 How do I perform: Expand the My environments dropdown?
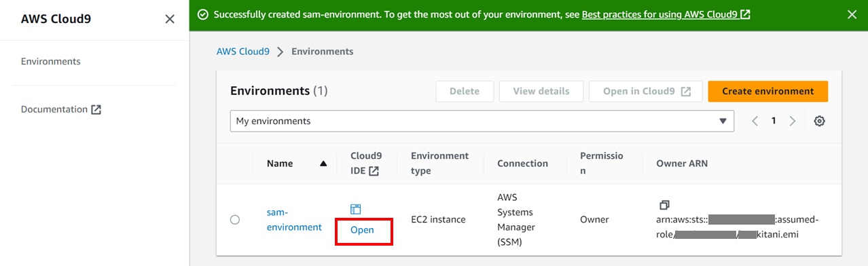pos(482,121)
